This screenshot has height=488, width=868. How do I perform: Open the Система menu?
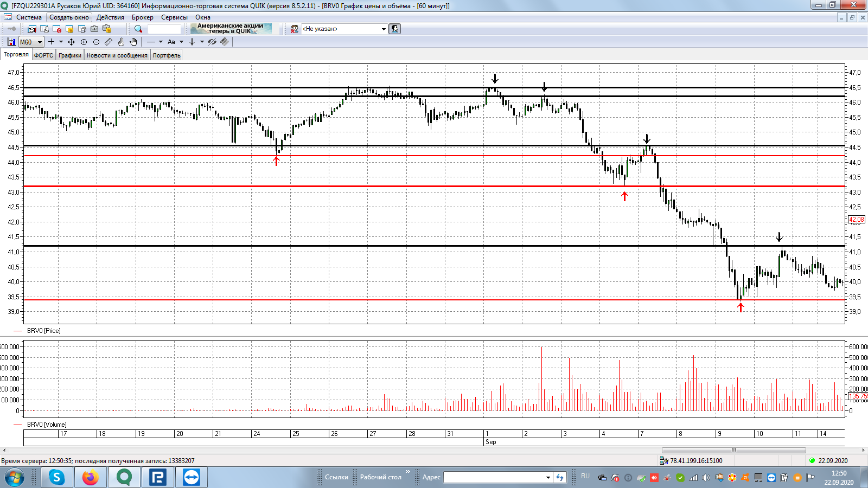tap(29, 17)
